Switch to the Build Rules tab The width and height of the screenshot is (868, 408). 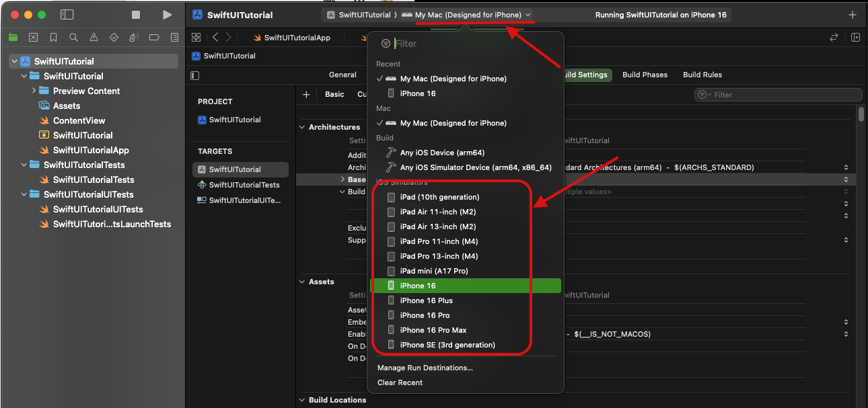point(702,75)
